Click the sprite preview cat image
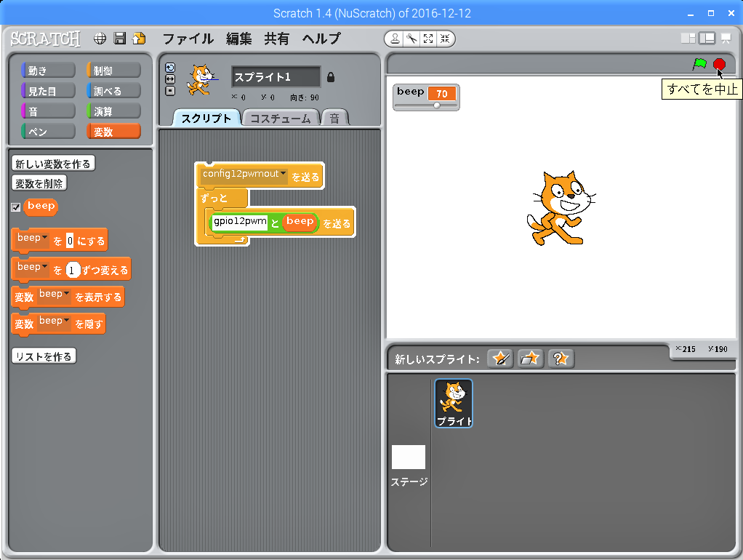 (x=202, y=80)
